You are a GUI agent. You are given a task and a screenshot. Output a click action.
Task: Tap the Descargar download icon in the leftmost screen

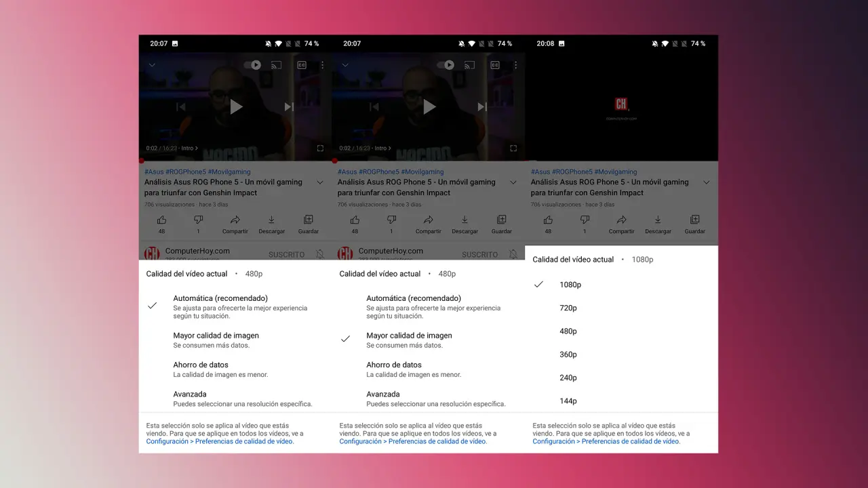click(x=271, y=220)
